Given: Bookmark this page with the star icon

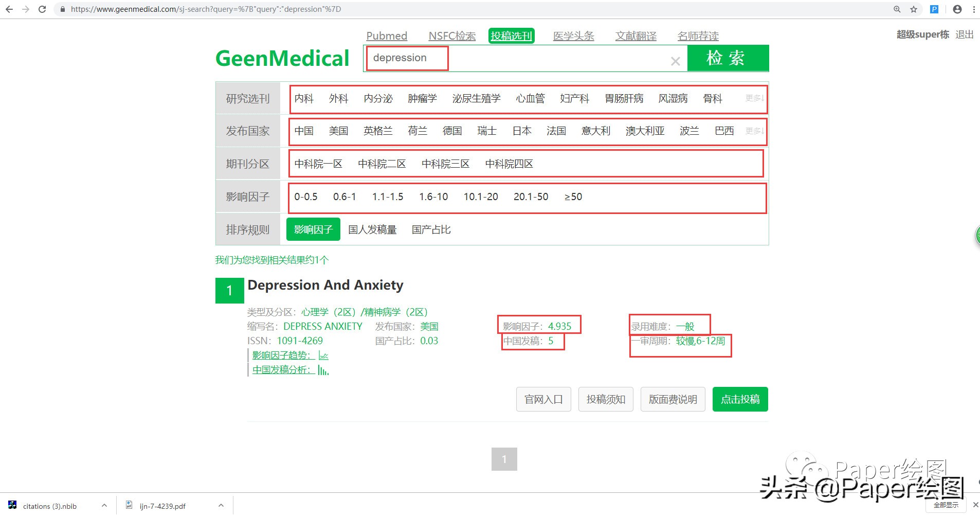Looking at the screenshot, I should pyautogui.click(x=914, y=9).
